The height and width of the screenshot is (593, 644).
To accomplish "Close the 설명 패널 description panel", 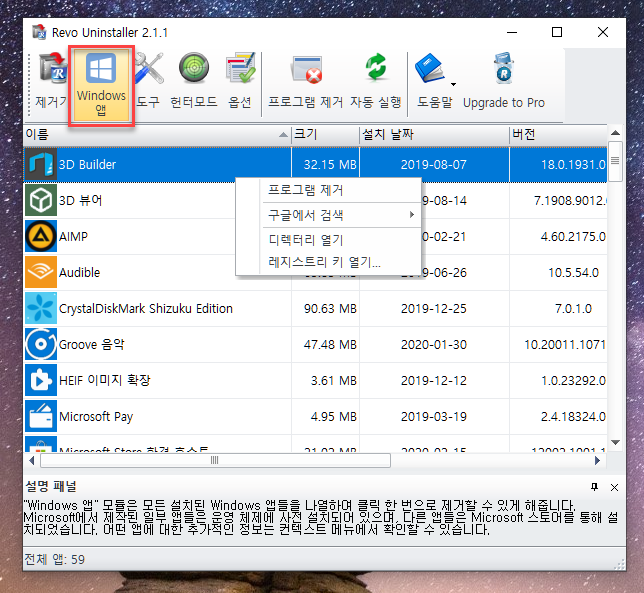I will coord(614,487).
